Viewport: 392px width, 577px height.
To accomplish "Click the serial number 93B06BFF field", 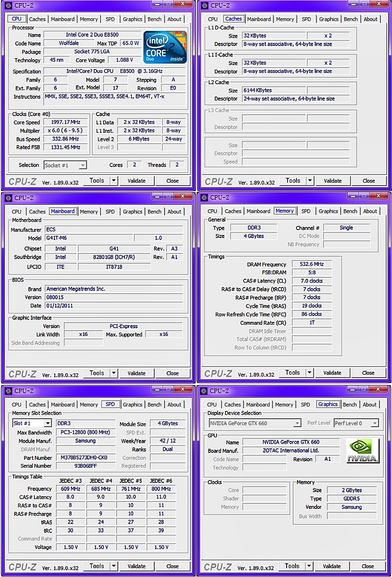I will [x=85, y=466].
